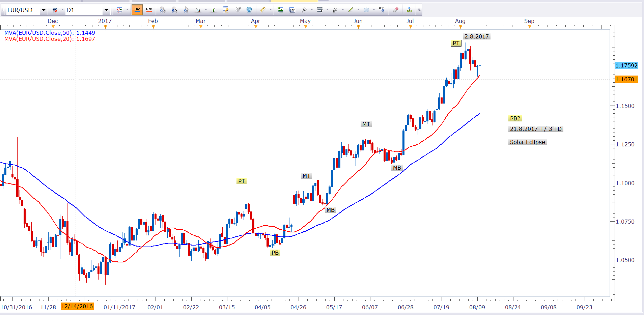This screenshot has height=315, width=644.
Task: Click the zoom out magnifier icon
Action: point(174,10)
